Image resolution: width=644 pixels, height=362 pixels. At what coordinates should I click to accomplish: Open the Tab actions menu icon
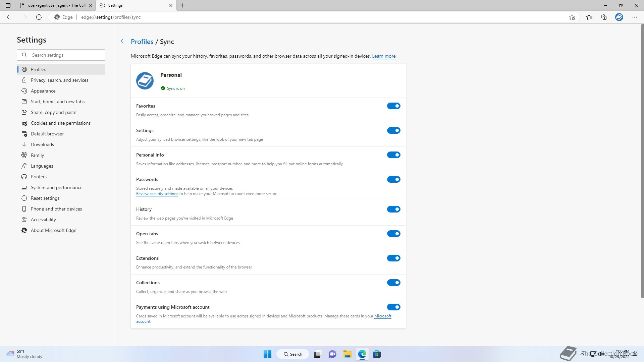pyautogui.click(x=8, y=5)
